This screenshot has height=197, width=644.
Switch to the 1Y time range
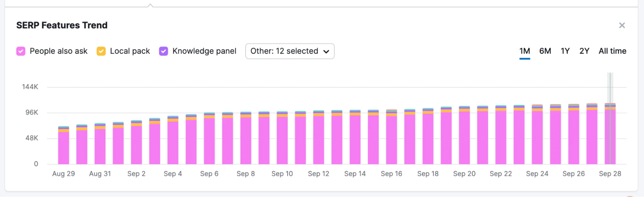tap(565, 51)
